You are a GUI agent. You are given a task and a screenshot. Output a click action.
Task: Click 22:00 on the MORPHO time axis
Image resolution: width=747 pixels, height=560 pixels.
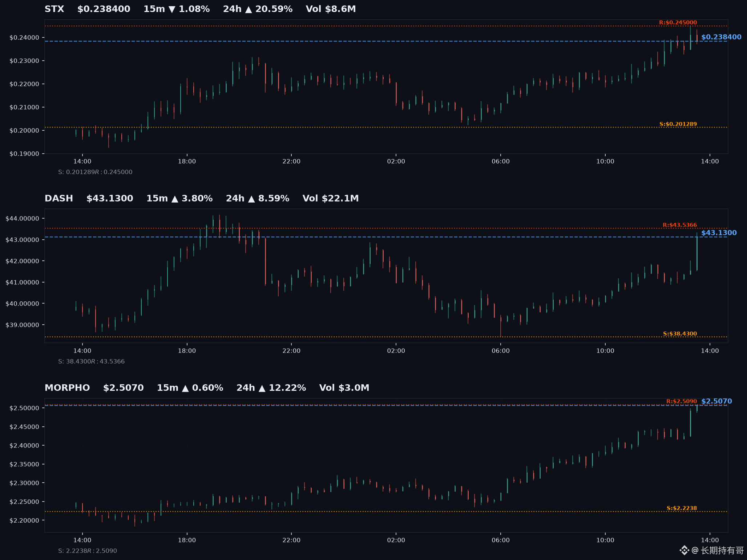[x=291, y=540]
